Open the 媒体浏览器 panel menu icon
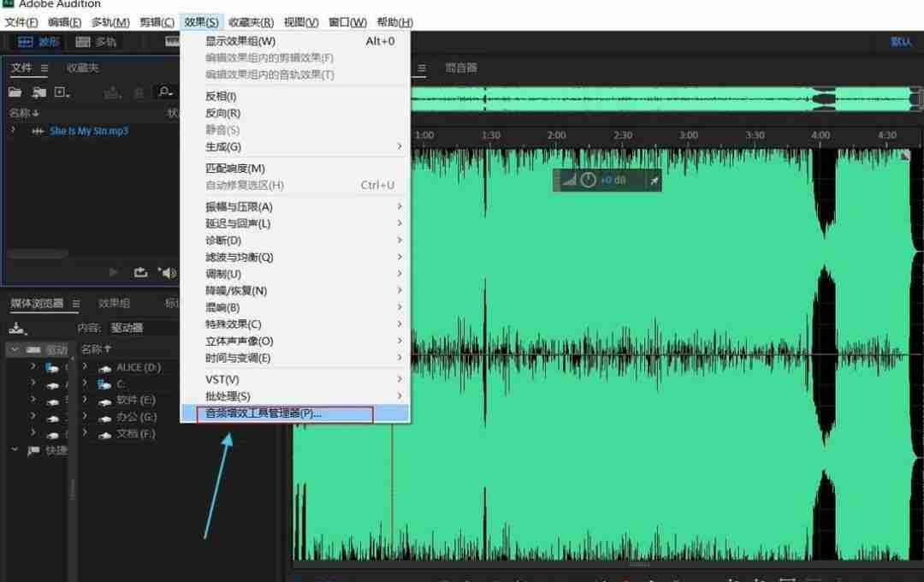This screenshot has width=924, height=582. point(75,304)
